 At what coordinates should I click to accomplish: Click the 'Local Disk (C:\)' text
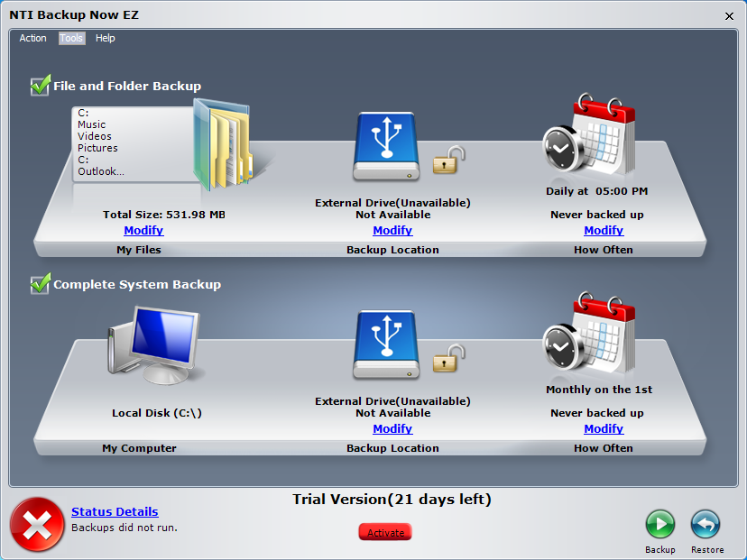coord(157,413)
